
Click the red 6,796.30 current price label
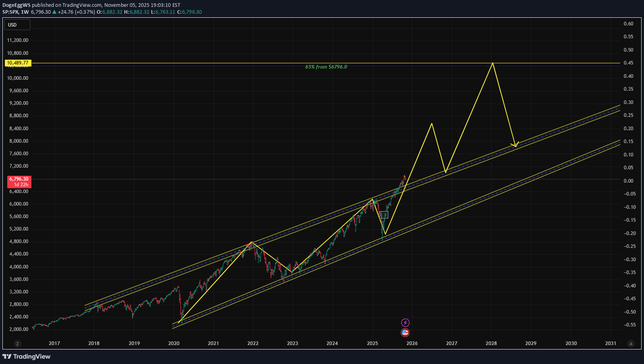coord(19,179)
